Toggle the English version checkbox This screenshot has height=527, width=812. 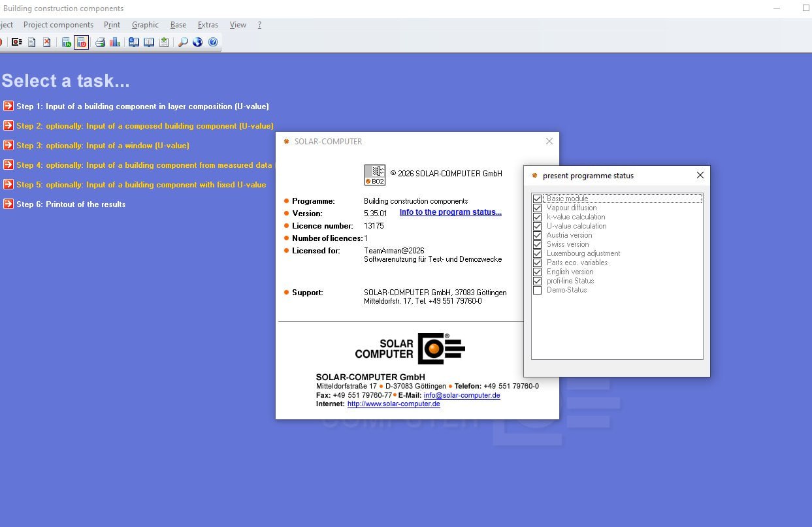click(537, 272)
